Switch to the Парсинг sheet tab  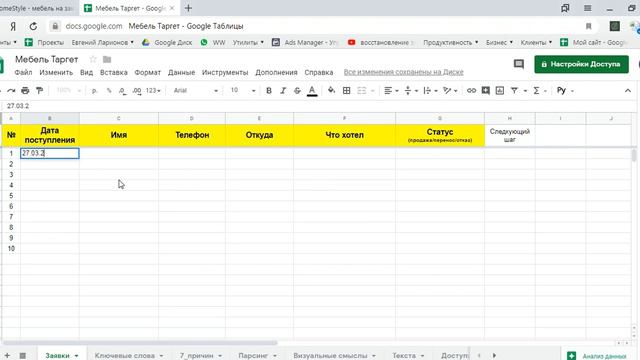coord(253,356)
